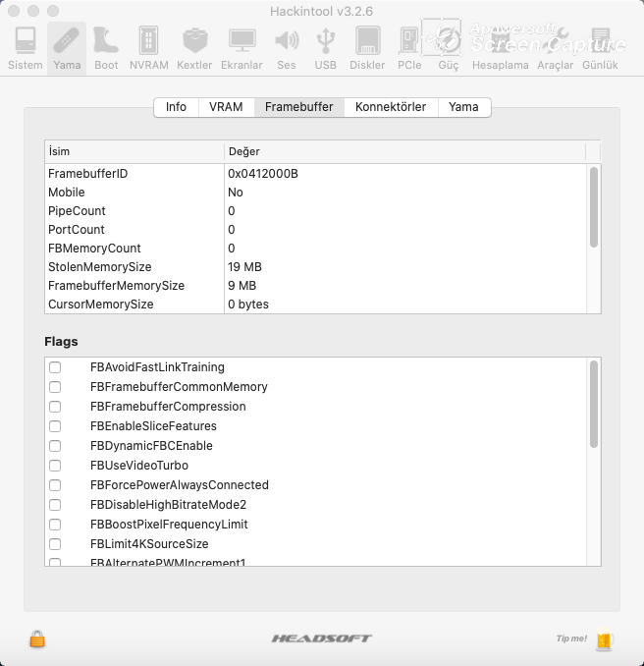The height and width of the screenshot is (666, 644).
Task: Open the Ses audio section
Action: coord(287,48)
